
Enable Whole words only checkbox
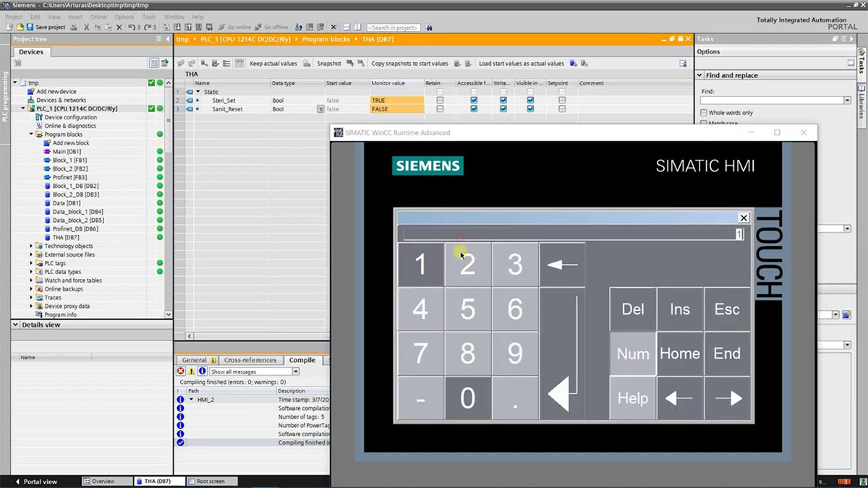click(x=704, y=113)
